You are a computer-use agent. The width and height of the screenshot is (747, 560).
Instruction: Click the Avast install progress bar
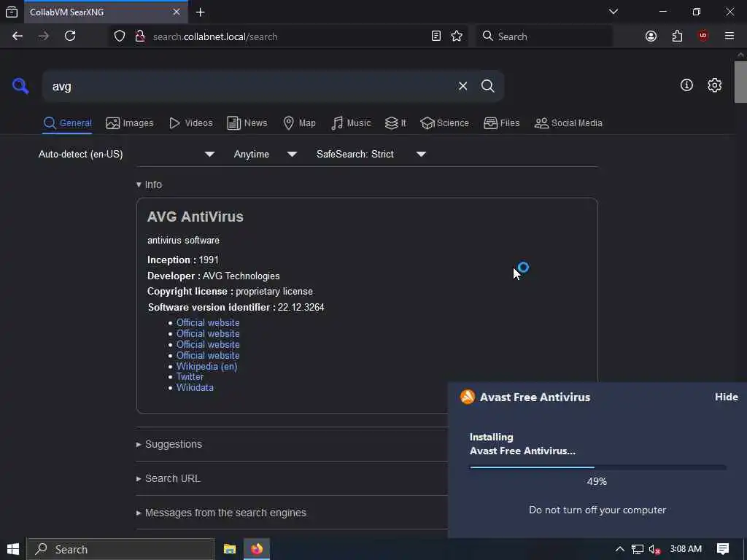pos(598,467)
